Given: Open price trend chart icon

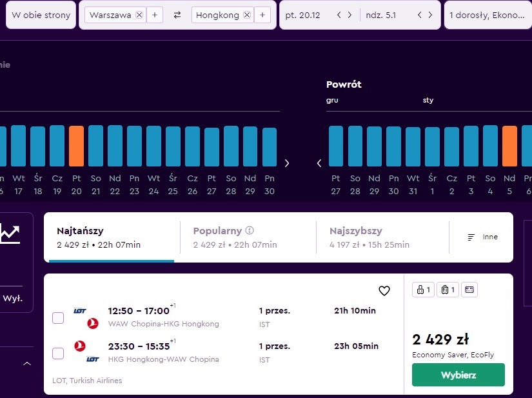Looking at the screenshot, I should pos(10,234).
